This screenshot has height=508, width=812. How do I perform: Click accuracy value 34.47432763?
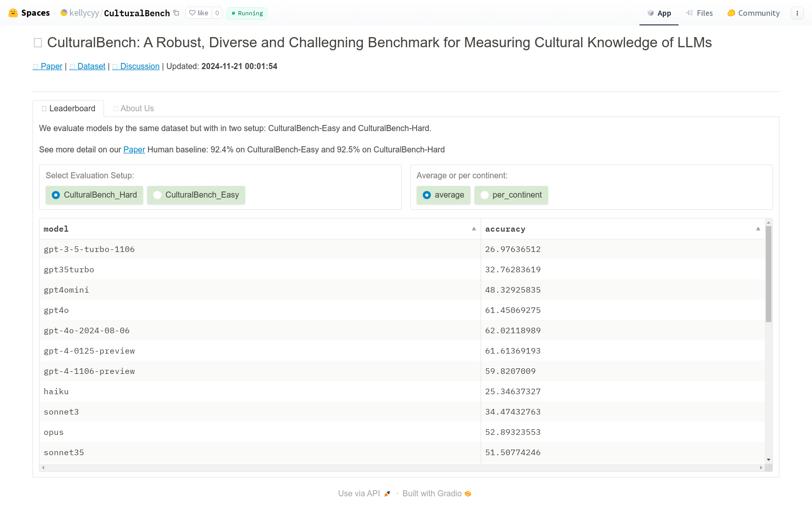click(x=513, y=412)
